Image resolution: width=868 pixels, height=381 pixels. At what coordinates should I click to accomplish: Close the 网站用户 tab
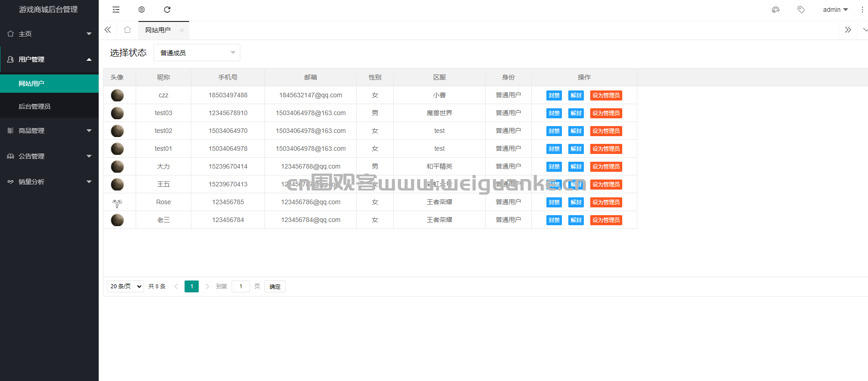pyautogui.click(x=182, y=30)
